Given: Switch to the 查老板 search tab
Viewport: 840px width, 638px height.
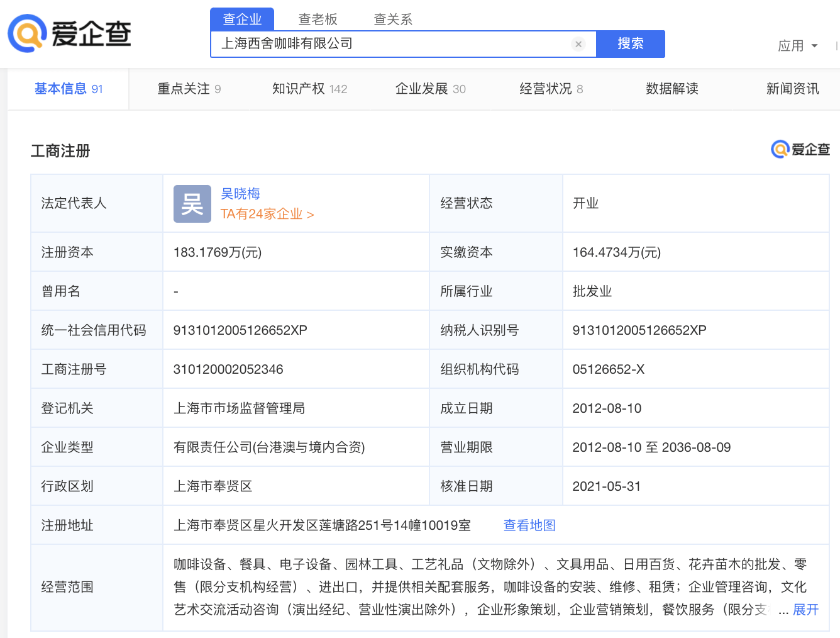Looking at the screenshot, I should [318, 20].
